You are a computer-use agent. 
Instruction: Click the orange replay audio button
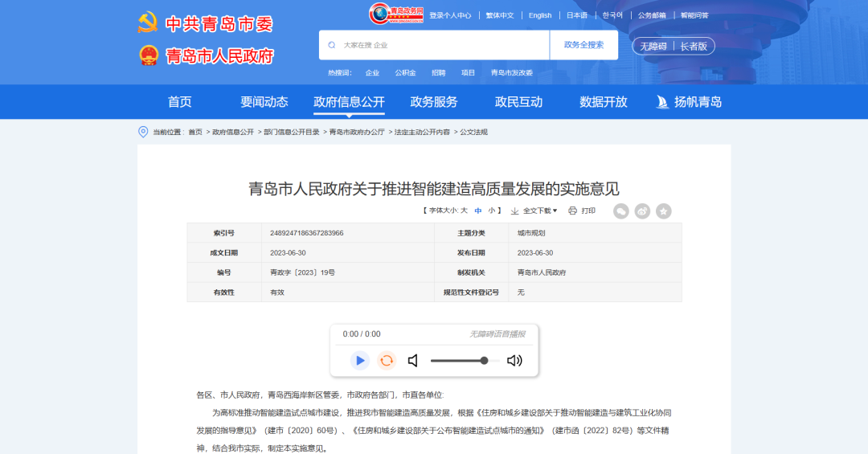(387, 361)
